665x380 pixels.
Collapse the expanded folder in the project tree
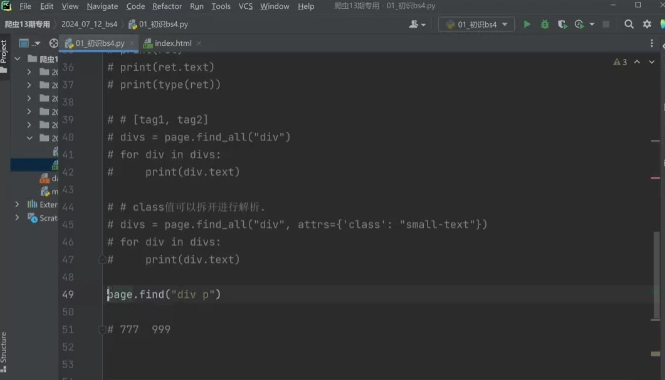[29, 138]
